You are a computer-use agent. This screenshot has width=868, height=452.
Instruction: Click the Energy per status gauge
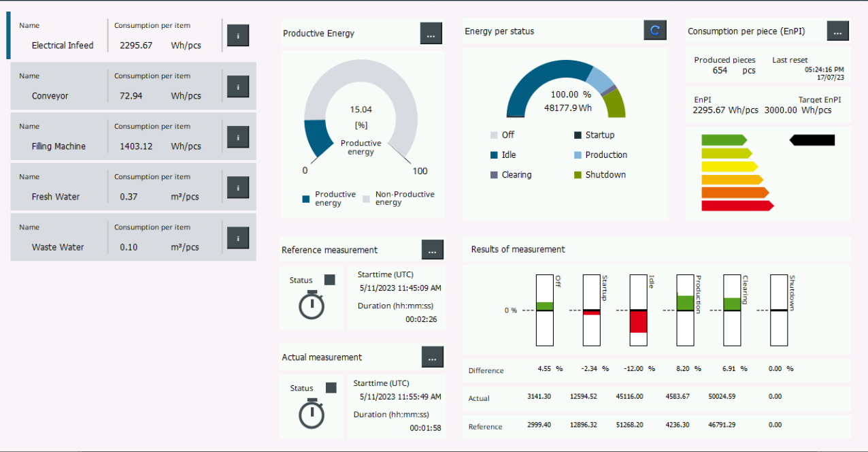(x=566, y=89)
